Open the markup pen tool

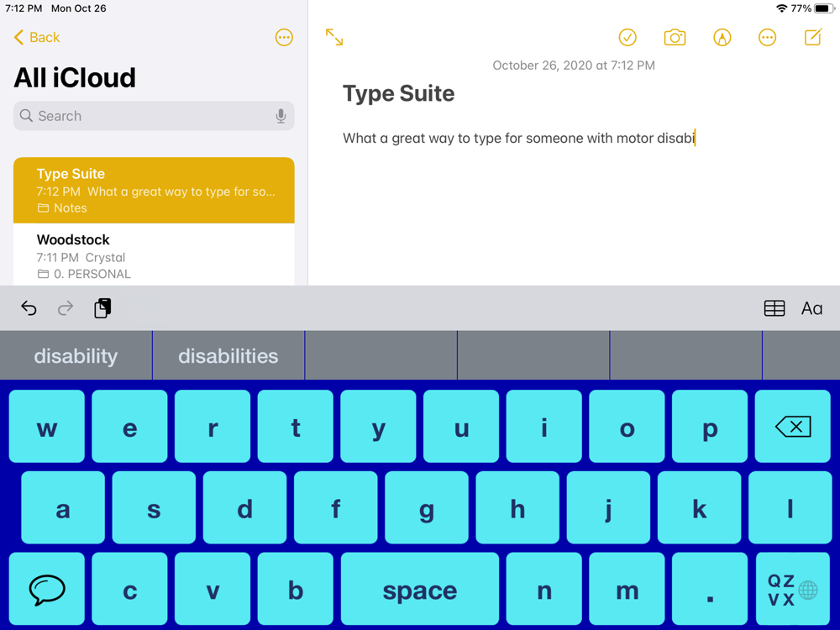point(722,38)
